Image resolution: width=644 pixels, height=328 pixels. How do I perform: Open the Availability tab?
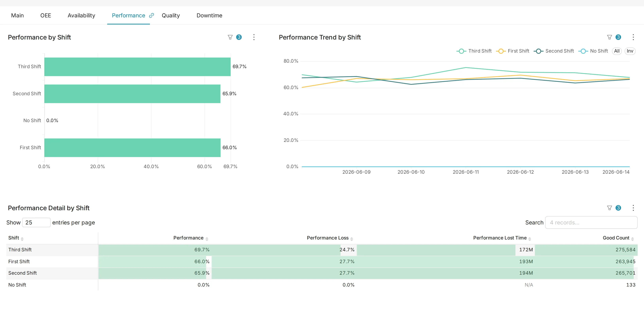click(81, 15)
